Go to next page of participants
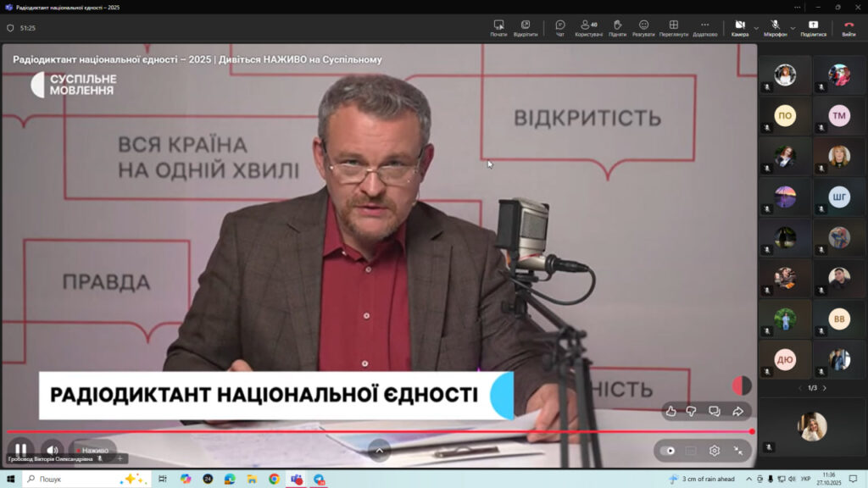 [x=824, y=388]
